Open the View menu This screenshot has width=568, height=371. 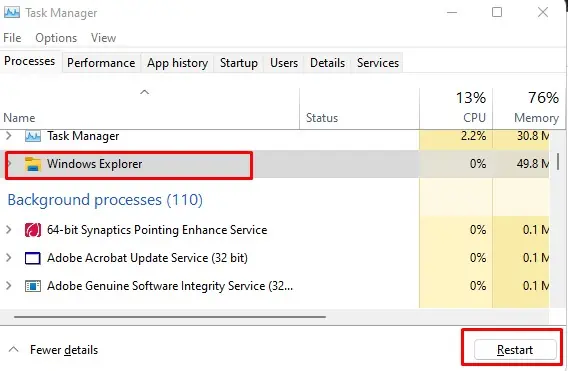104,38
